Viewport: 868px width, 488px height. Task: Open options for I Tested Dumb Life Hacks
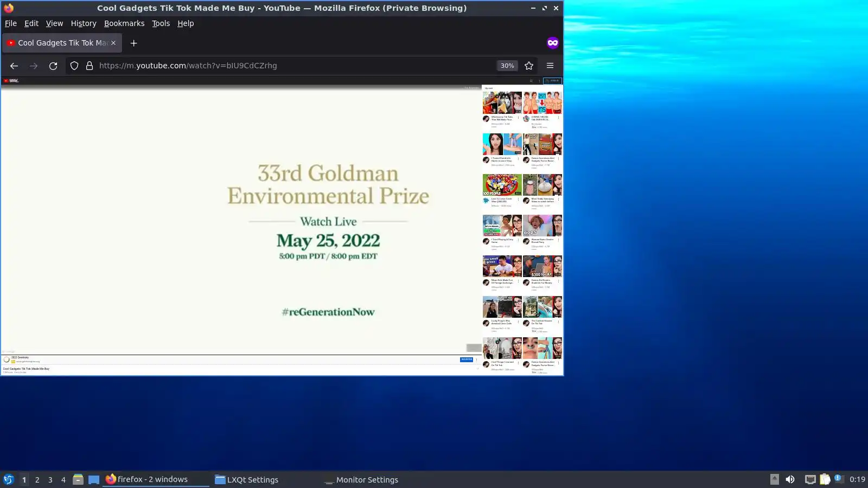coord(518,159)
